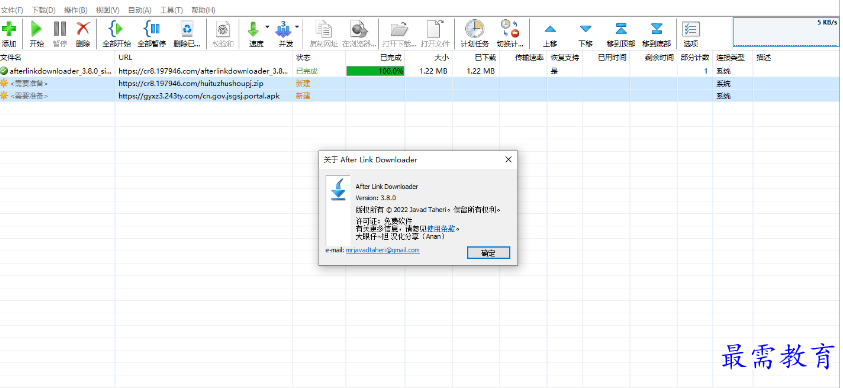This screenshot has height=388, width=843.
Task: Click the 已完成 status of first row
Action: click(x=306, y=71)
